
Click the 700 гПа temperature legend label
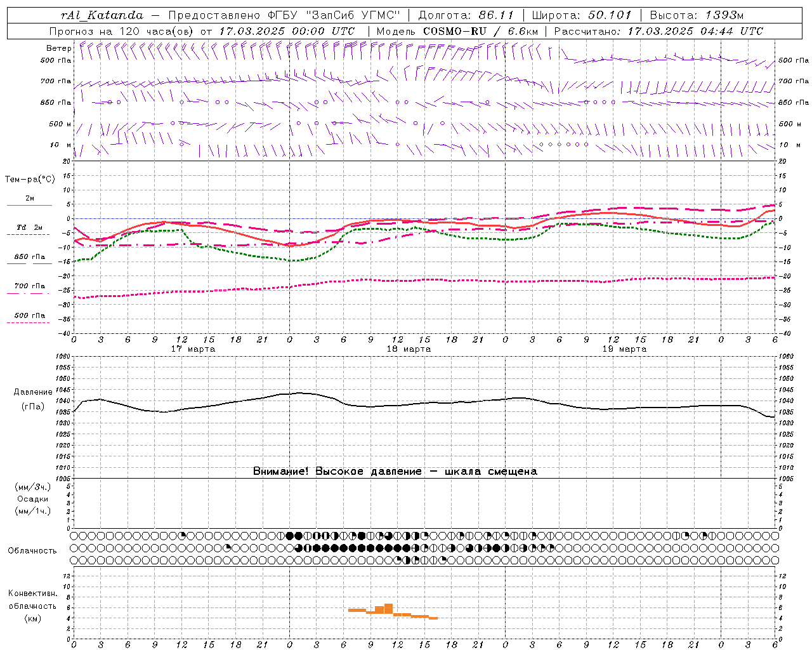(30, 286)
